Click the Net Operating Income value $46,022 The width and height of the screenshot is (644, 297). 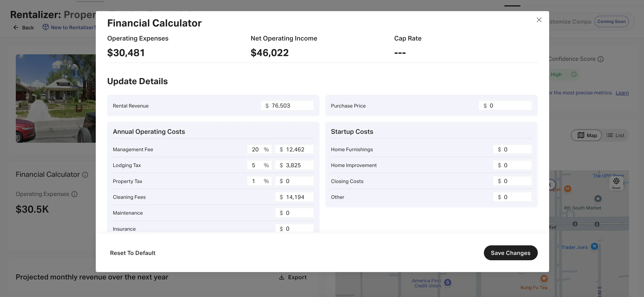(x=269, y=53)
